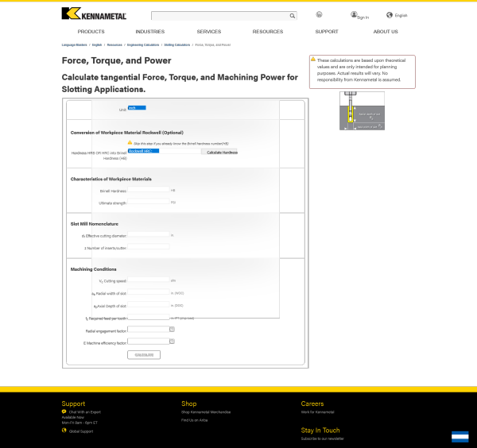Image resolution: width=477 pixels, height=448 pixels.
Task: Open the Shop Kennametal Merchandise link
Action: (x=206, y=412)
